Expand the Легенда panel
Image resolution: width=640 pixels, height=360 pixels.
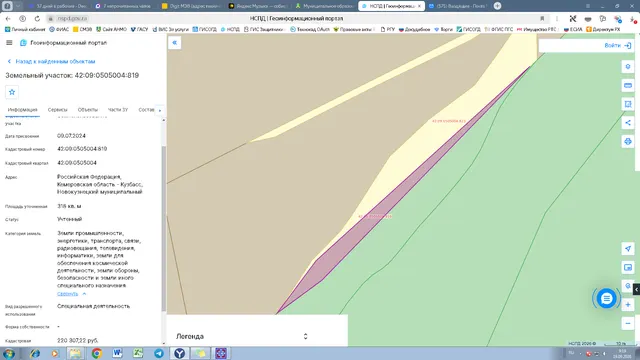click(305, 336)
